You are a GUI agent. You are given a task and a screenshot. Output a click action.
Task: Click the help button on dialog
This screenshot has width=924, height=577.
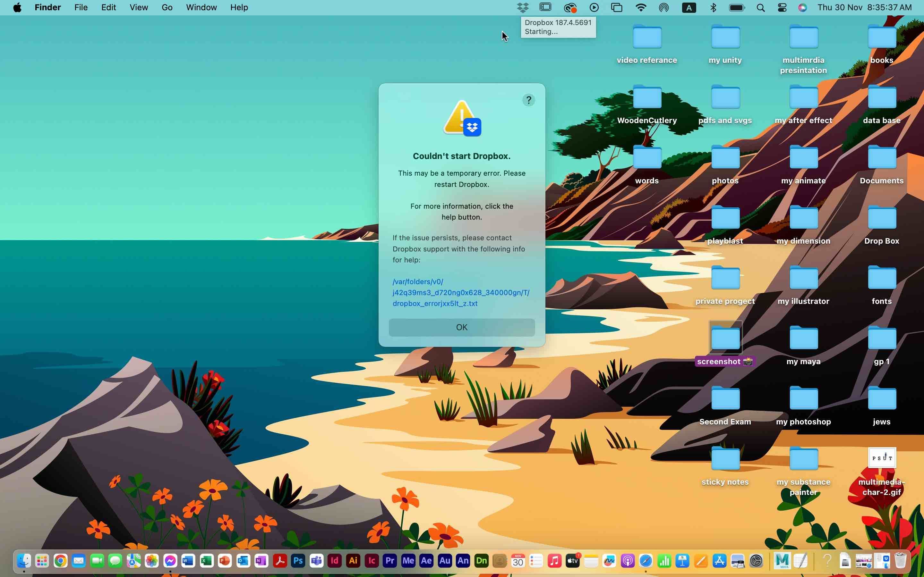pos(528,100)
